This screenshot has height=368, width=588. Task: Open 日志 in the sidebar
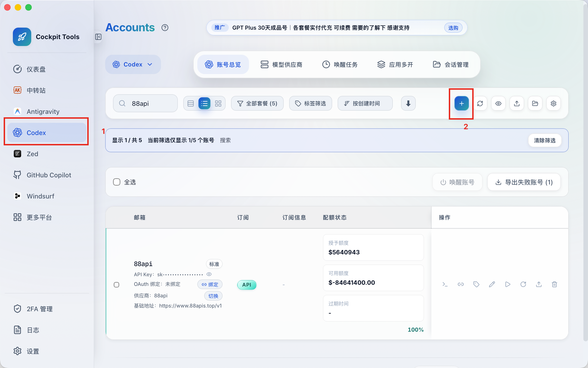47,330
